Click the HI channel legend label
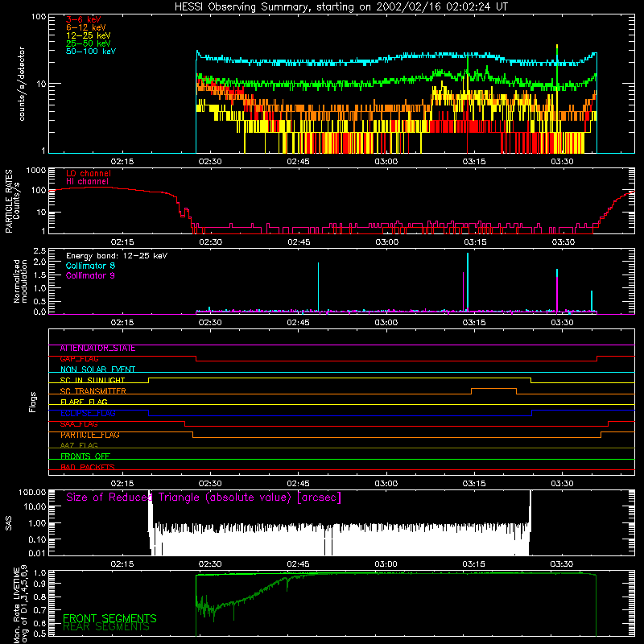 click(88, 181)
